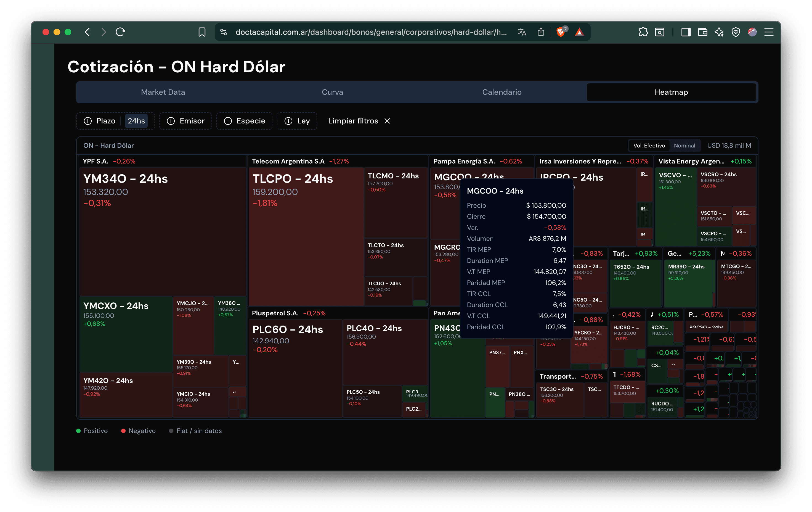This screenshot has height=512, width=812.
Task: Open the browser profile avatar
Action: point(752,32)
